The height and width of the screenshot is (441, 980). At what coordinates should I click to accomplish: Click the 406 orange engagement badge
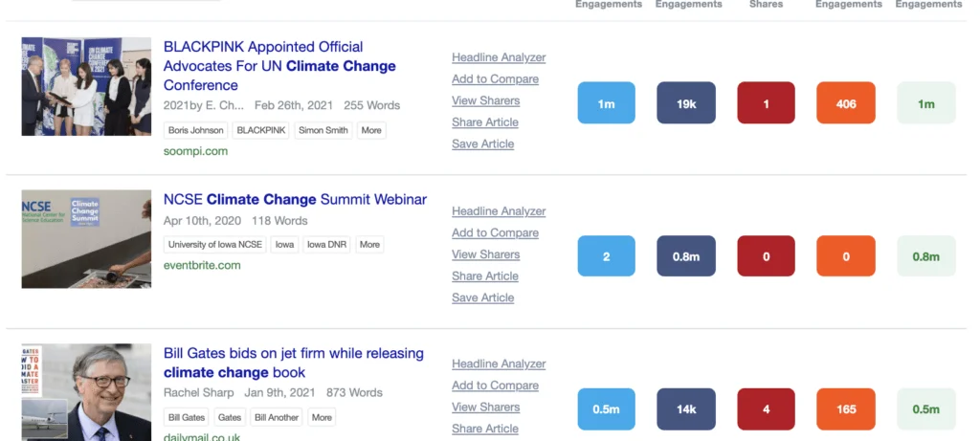(846, 103)
